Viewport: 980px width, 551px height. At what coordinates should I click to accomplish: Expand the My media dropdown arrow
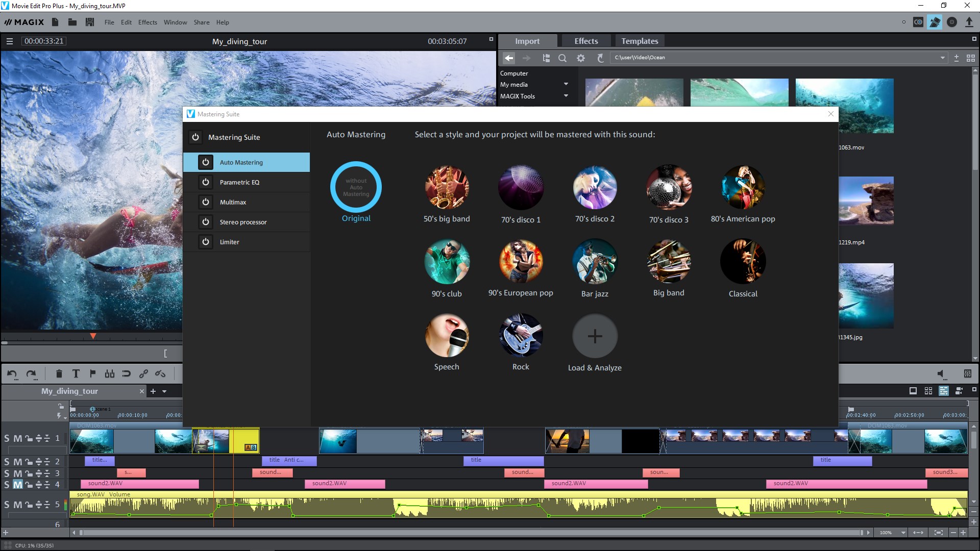[x=566, y=84]
